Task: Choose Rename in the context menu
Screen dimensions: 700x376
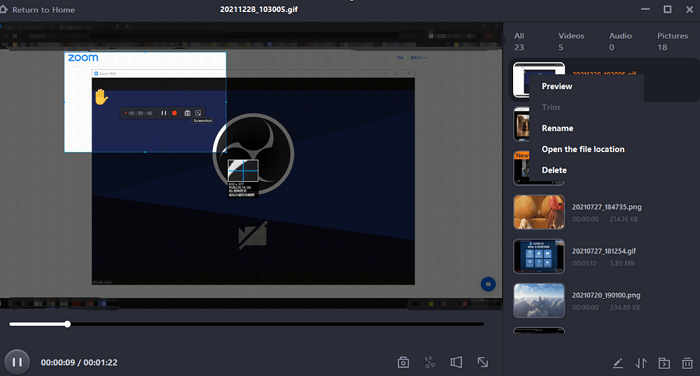Action: (x=557, y=128)
